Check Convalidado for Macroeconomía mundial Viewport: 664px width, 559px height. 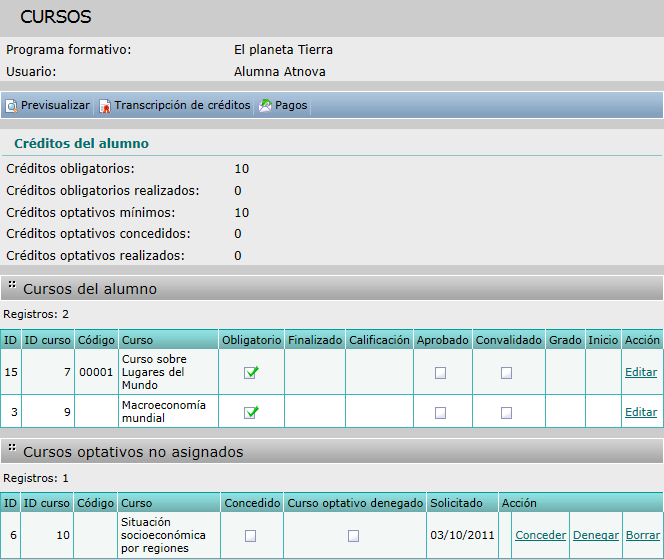pyautogui.click(x=506, y=412)
